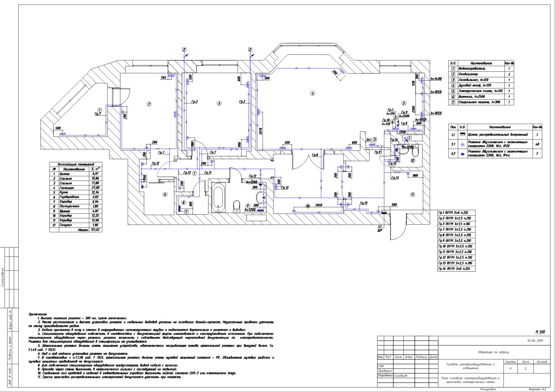
Task: Click the 'Балкон' row in room table
Action: (65, 174)
